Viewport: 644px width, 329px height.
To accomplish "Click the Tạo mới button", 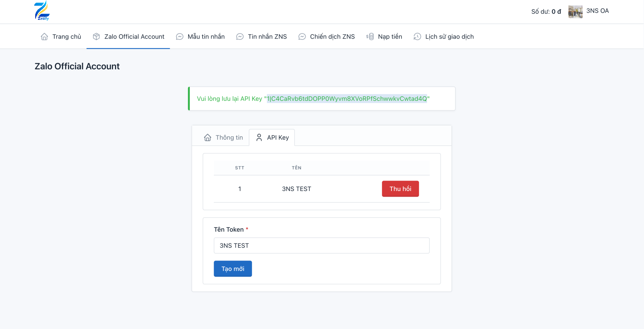I will 233,269.
